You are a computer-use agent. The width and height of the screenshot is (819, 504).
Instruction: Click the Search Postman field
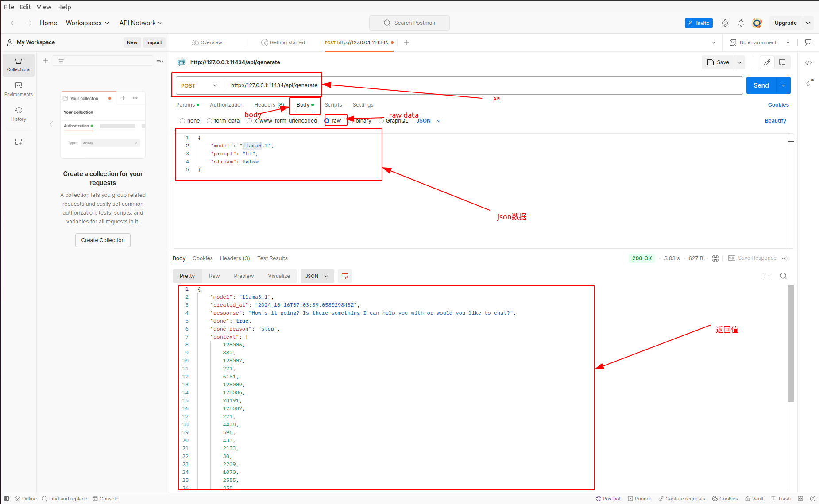(x=409, y=23)
